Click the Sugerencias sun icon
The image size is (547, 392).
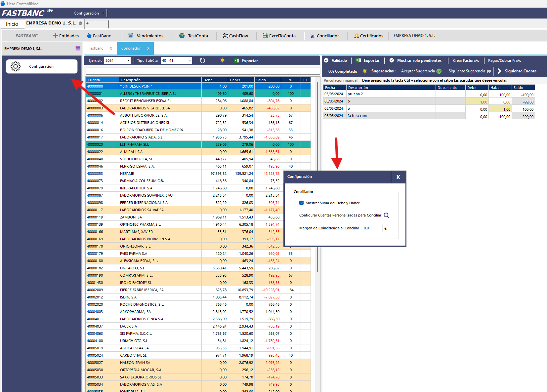click(365, 71)
